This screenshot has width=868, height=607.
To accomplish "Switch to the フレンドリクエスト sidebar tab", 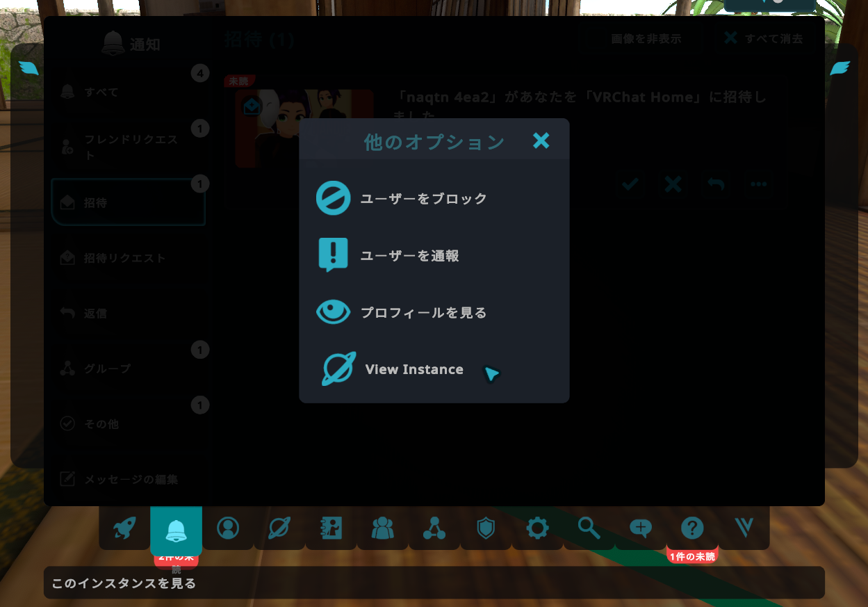I will click(x=129, y=147).
